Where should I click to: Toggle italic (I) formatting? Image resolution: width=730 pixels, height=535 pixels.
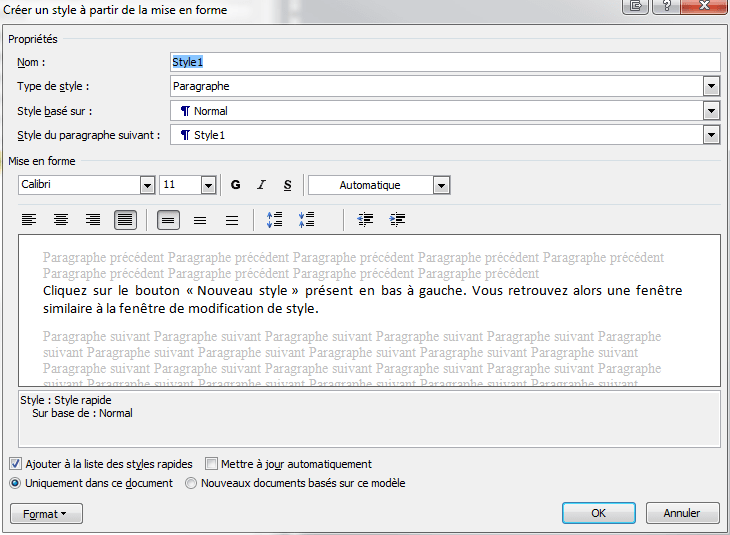click(262, 185)
